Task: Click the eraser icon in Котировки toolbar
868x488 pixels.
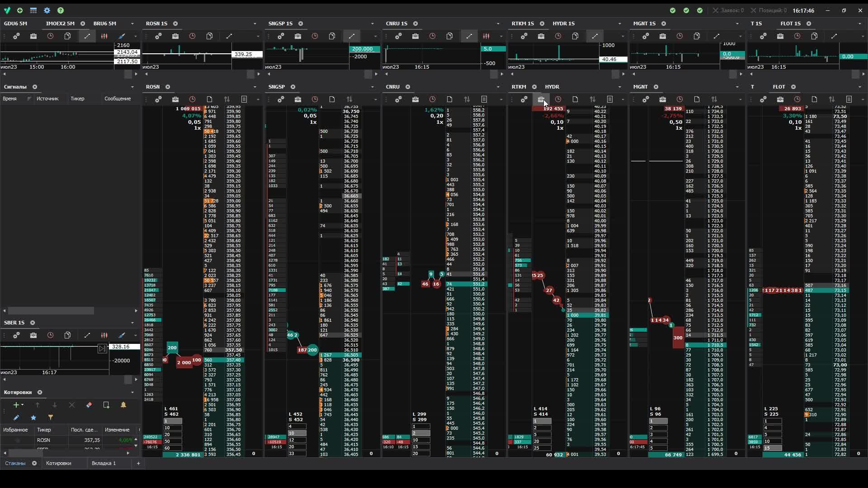Action: pyautogui.click(x=89, y=405)
